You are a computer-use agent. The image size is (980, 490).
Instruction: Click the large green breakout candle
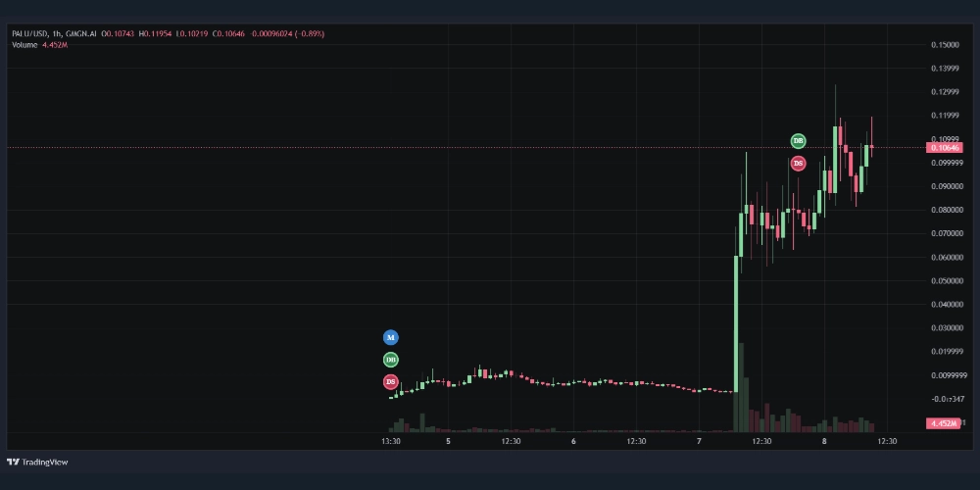(x=736, y=323)
